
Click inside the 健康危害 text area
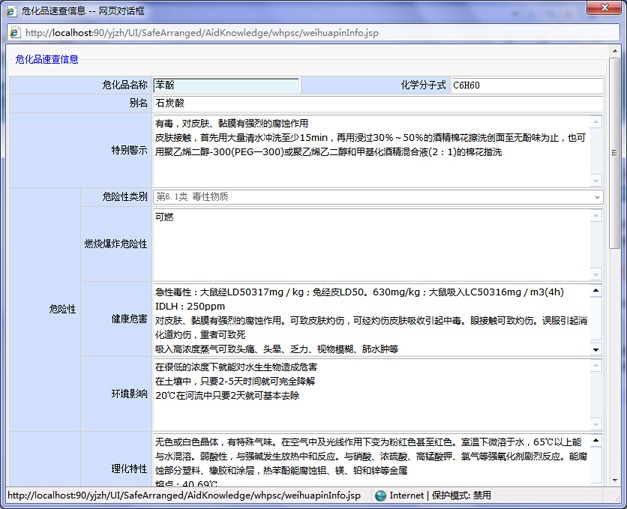pos(370,319)
